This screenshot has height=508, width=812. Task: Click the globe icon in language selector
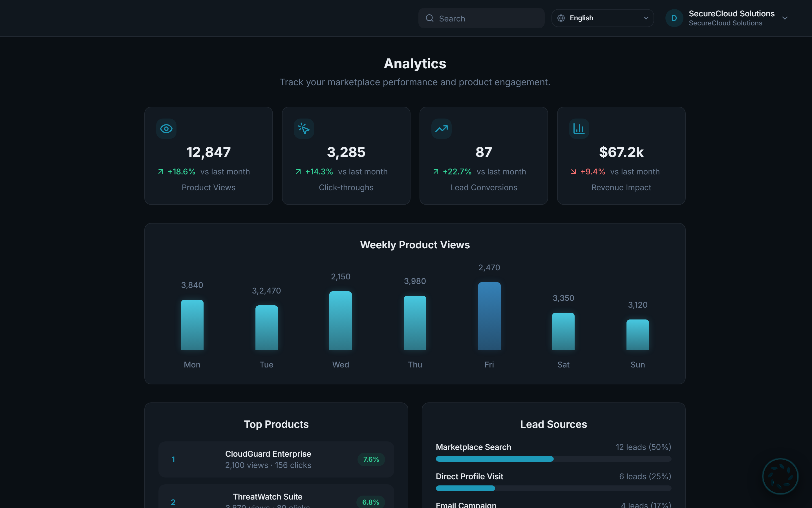pos(561,18)
